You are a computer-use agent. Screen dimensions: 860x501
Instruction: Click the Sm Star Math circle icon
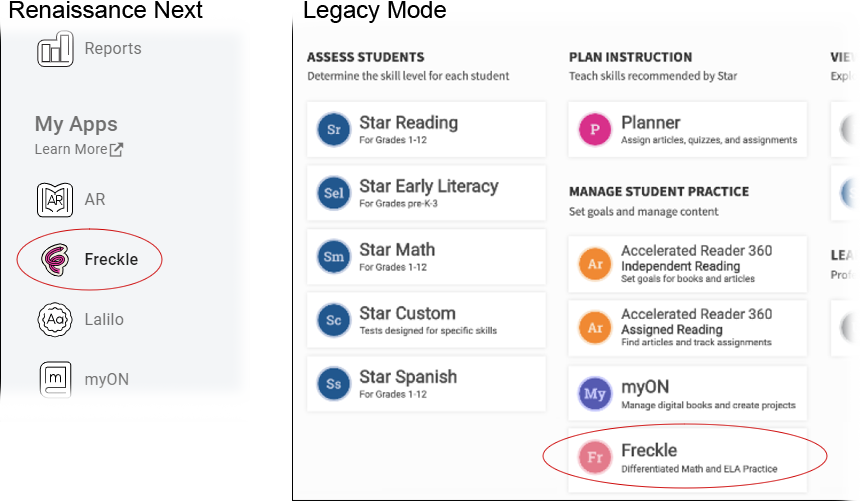point(333,257)
